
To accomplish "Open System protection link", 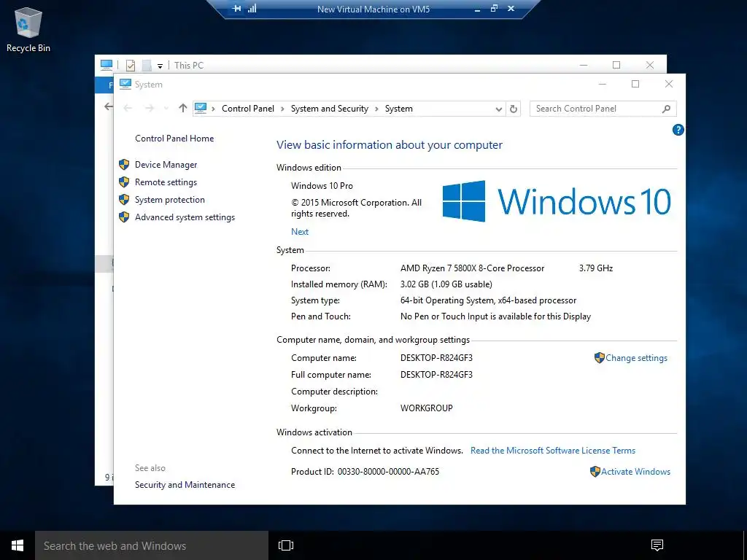I will (169, 200).
